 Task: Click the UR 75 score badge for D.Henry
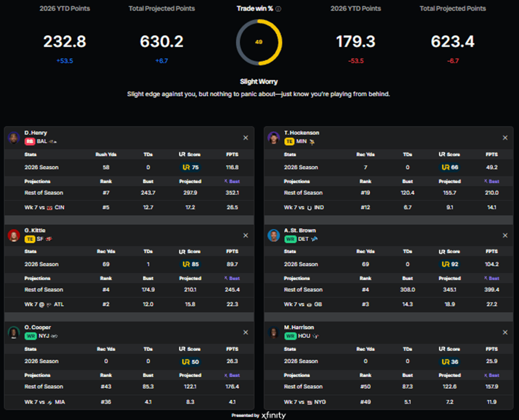191,168
